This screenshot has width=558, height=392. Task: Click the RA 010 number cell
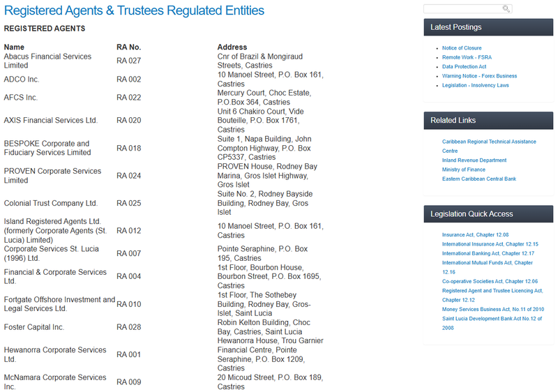click(x=128, y=304)
